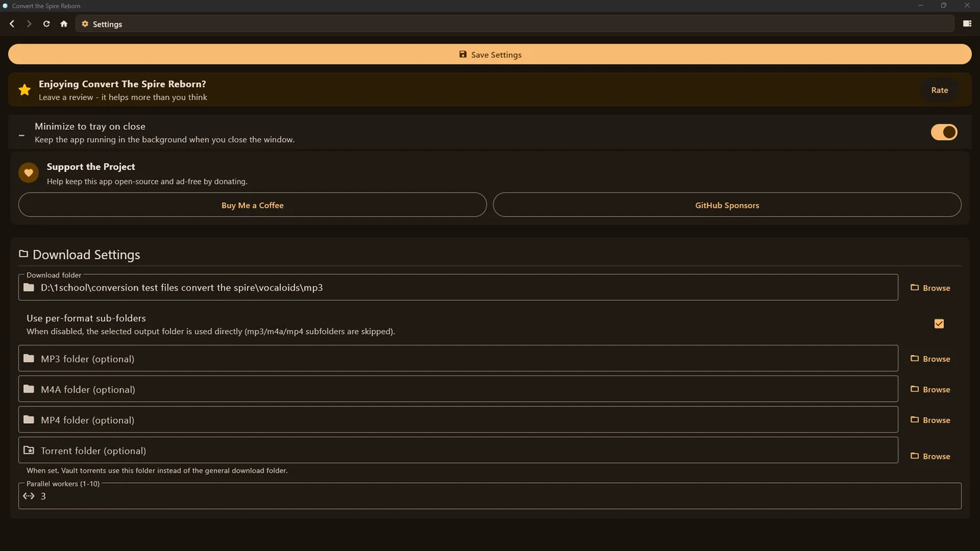Click the starred folder icon in Torrent field
Viewport: 980px width, 551px height.
point(29,450)
